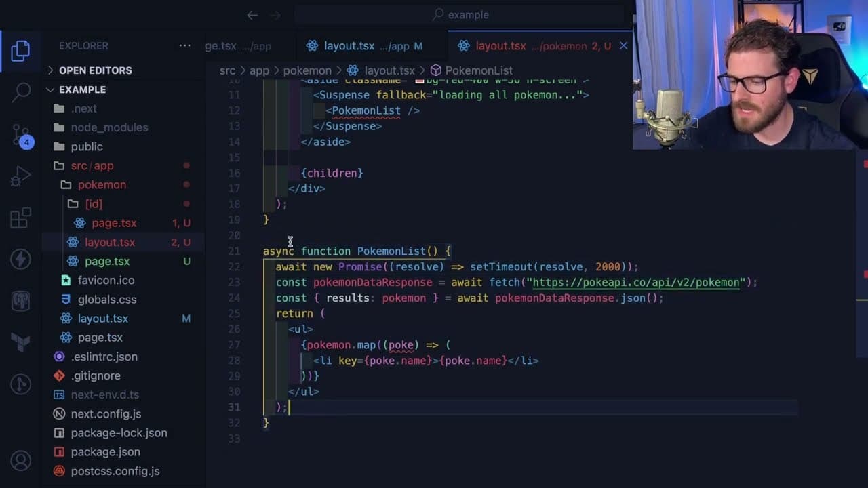Open the Extensions view icon
The width and height of the screenshot is (868, 488).
click(21, 218)
